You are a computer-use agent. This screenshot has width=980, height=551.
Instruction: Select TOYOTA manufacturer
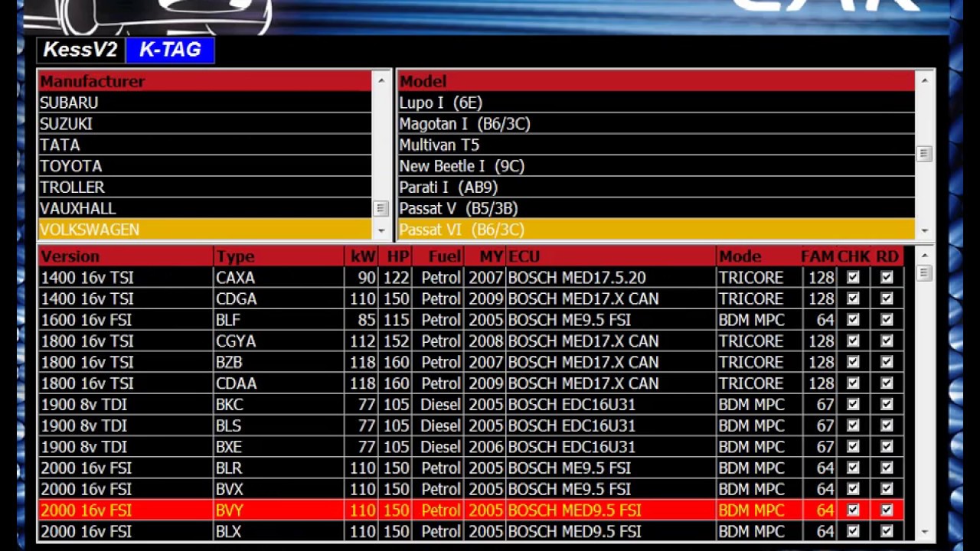tap(205, 166)
